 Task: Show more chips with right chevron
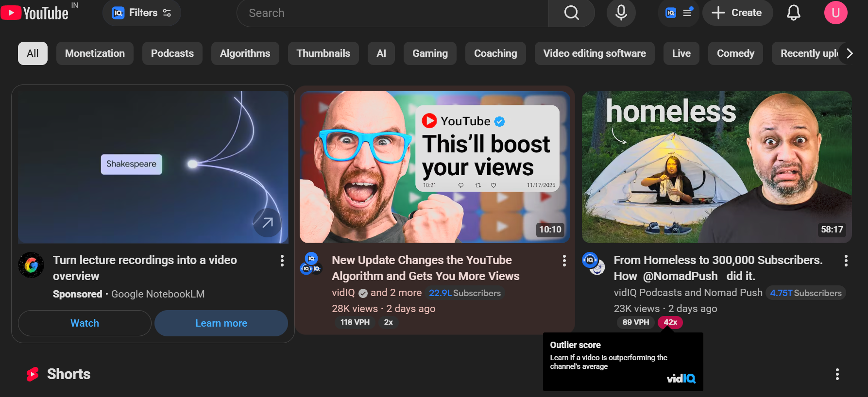(x=850, y=53)
